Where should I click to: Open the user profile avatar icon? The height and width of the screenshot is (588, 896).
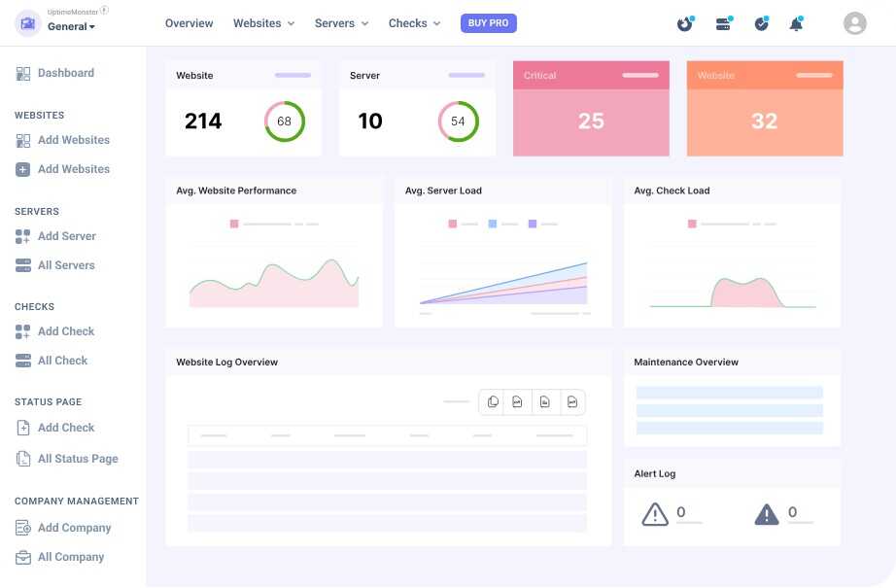coord(854,23)
